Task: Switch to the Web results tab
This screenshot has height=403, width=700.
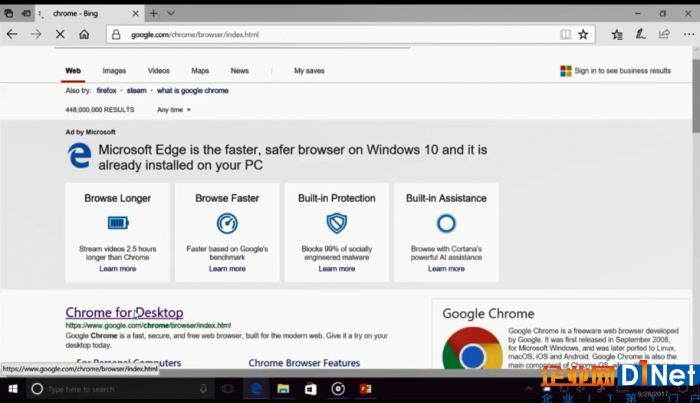Action: (x=73, y=71)
